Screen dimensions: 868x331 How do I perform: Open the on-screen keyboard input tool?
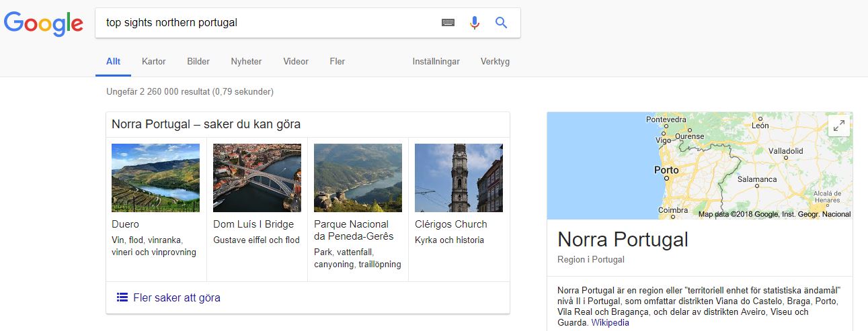(448, 23)
